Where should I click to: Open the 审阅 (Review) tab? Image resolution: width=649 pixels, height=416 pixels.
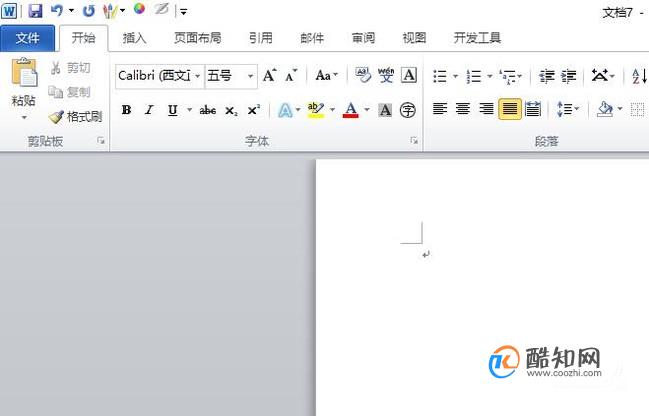pos(363,38)
